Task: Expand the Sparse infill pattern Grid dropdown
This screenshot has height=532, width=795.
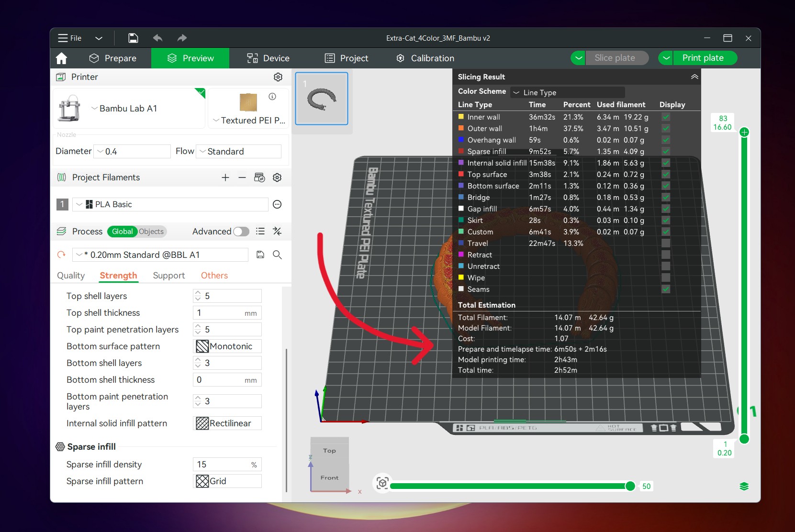Action: 227,481
